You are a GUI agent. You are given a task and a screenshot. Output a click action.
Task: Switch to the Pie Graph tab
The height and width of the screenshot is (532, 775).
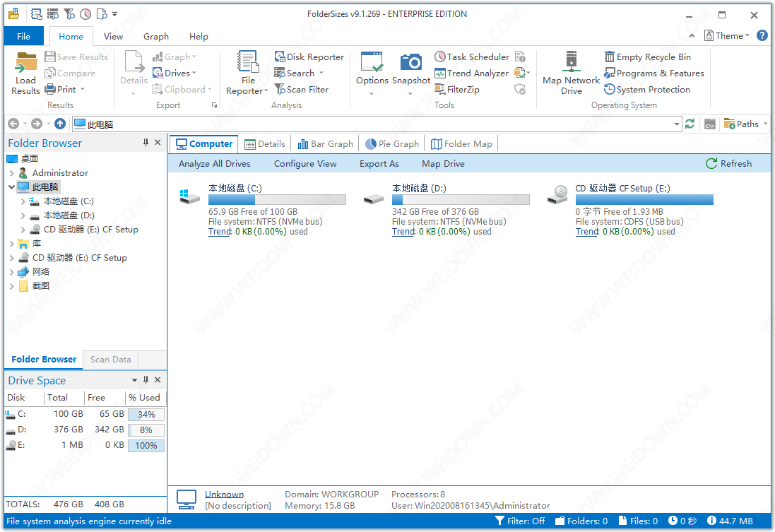click(392, 143)
